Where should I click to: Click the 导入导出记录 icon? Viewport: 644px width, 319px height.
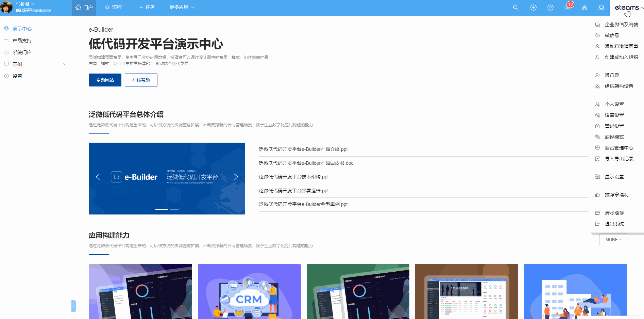597,159
